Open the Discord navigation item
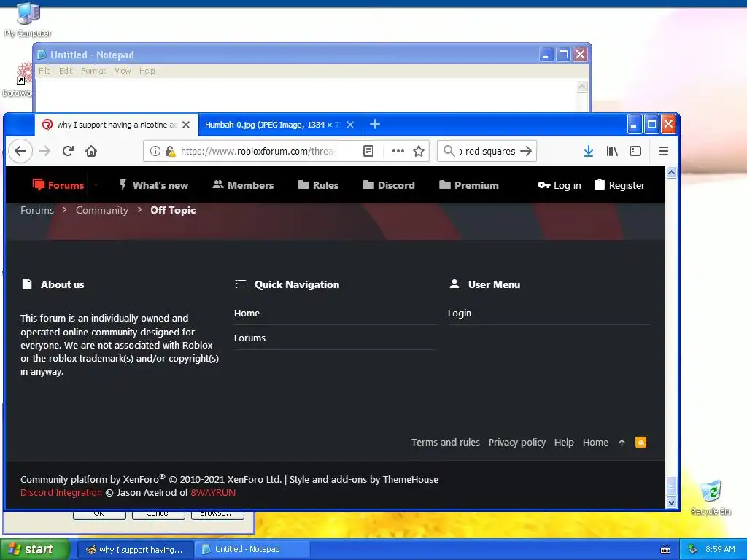This screenshot has width=747, height=560. [388, 184]
